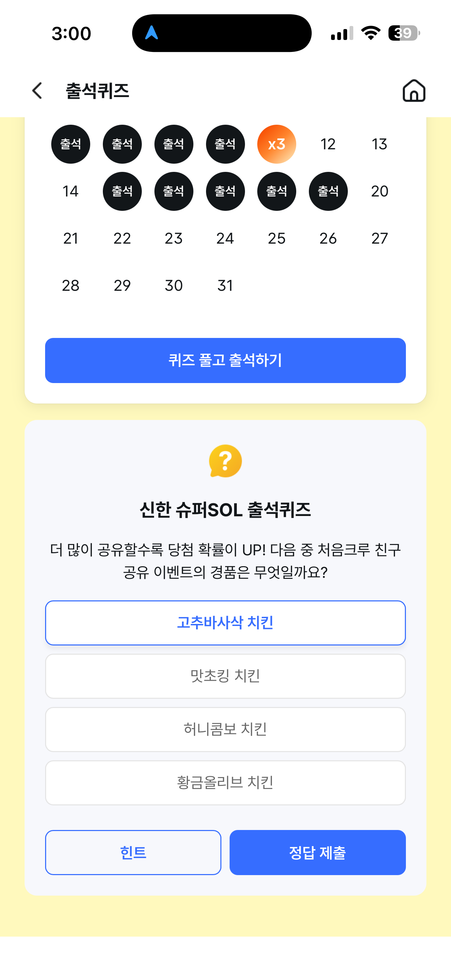
Task: Tap calendar day 31
Action: click(225, 285)
